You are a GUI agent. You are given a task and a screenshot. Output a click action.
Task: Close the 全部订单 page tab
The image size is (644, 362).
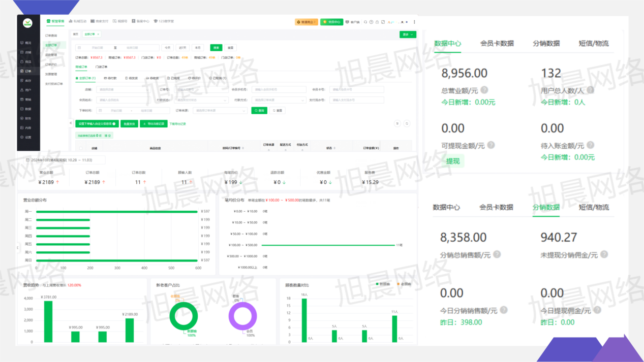[x=98, y=34]
